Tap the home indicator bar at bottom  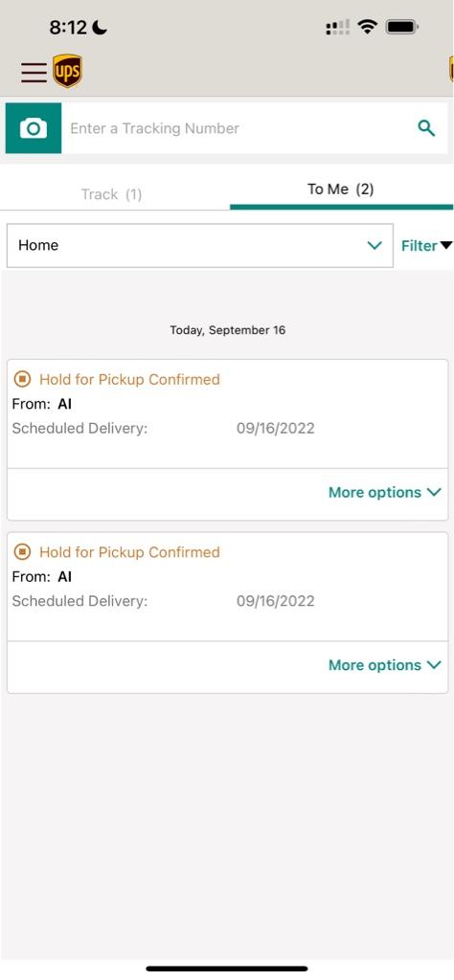click(x=227, y=969)
